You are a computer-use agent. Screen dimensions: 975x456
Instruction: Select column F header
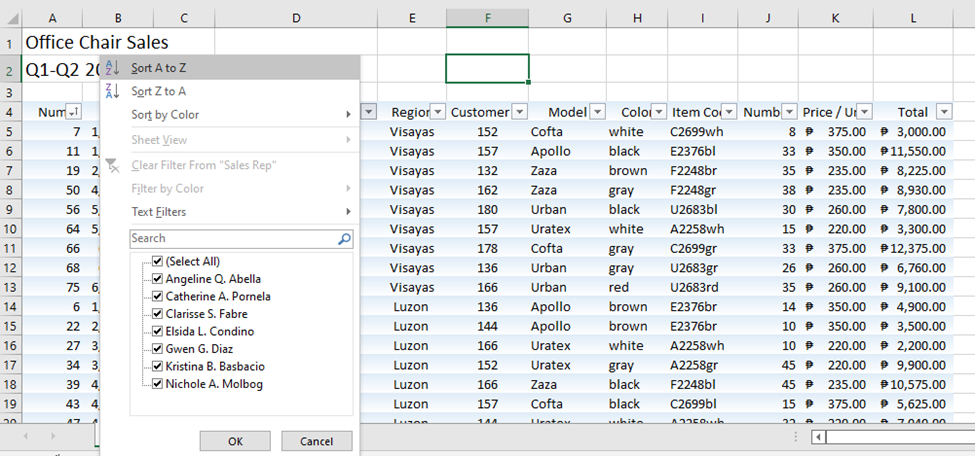(488, 18)
